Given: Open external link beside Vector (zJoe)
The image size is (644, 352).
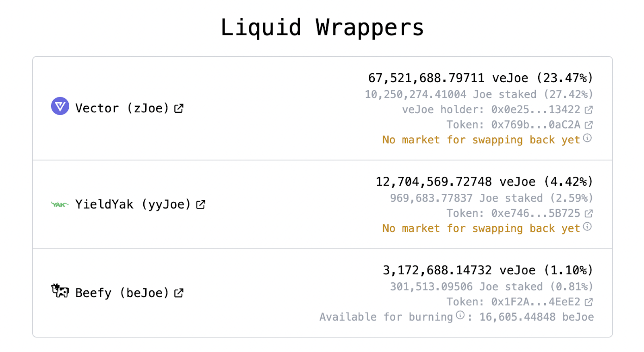Looking at the screenshot, I should [x=179, y=108].
